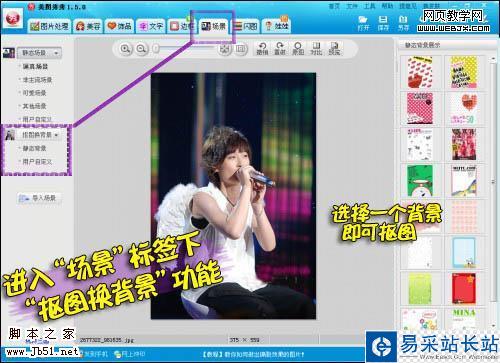Click the 重做 redo icon
Viewport: 500px width, 363px height.
click(280, 49)
